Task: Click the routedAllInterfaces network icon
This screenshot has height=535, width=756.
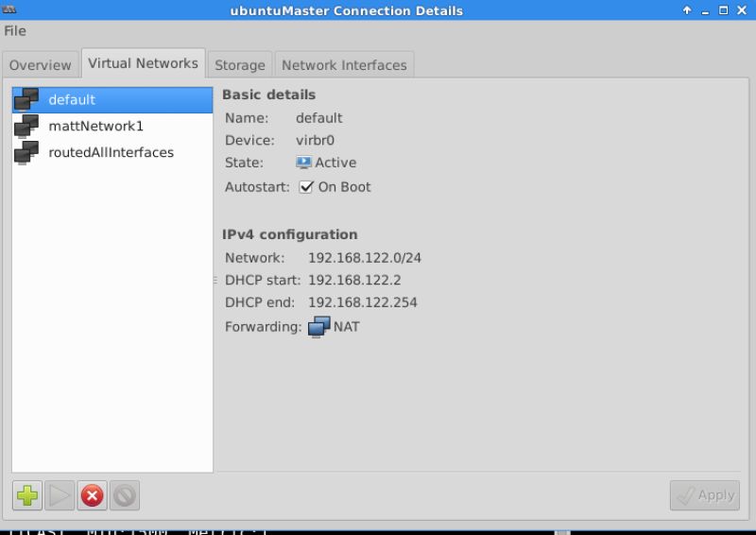Action: (x=26, y=152)
